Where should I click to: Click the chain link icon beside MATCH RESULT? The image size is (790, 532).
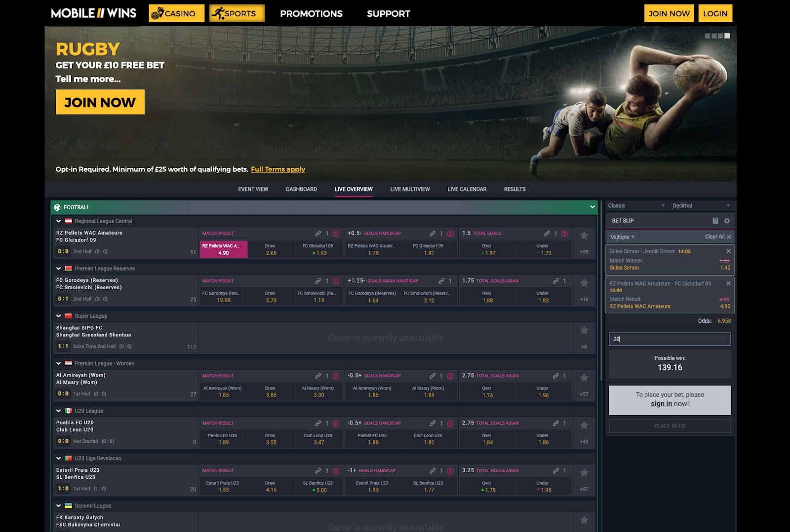[x=318, y=233]
